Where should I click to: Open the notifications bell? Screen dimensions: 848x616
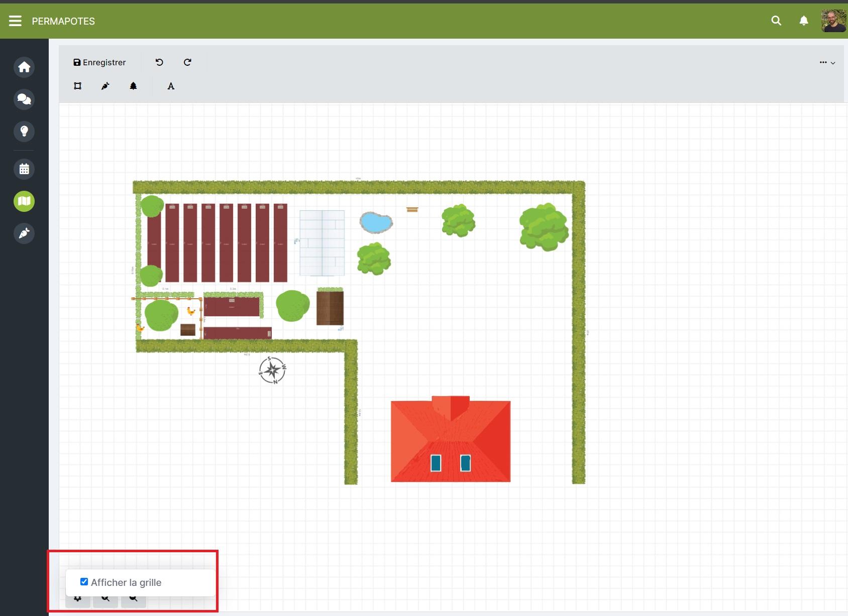(804, 21)
